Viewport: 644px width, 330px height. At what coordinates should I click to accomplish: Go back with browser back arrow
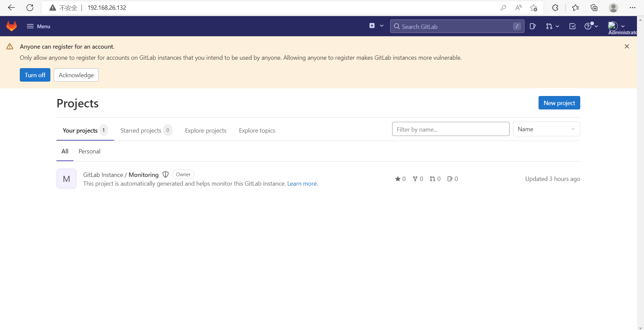pyautogui.click(x=11, y=7)
